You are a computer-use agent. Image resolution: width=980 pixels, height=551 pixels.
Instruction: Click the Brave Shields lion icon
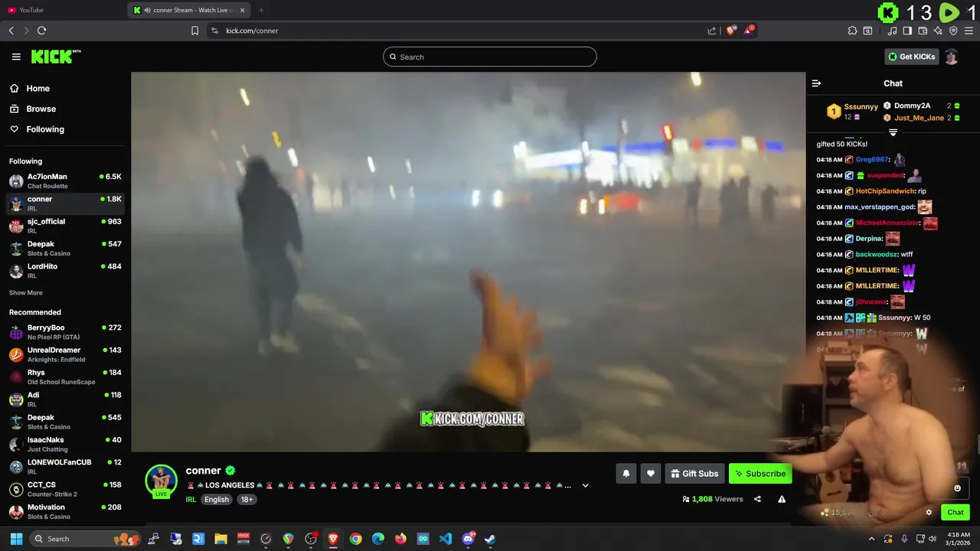(x=730, y=31)
